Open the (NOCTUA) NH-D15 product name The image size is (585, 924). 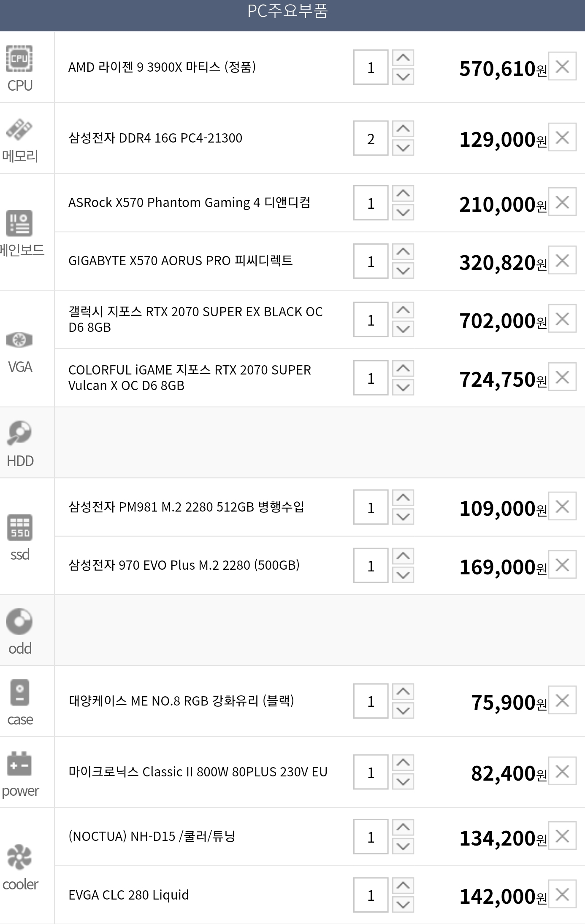[x=152, y=836]
